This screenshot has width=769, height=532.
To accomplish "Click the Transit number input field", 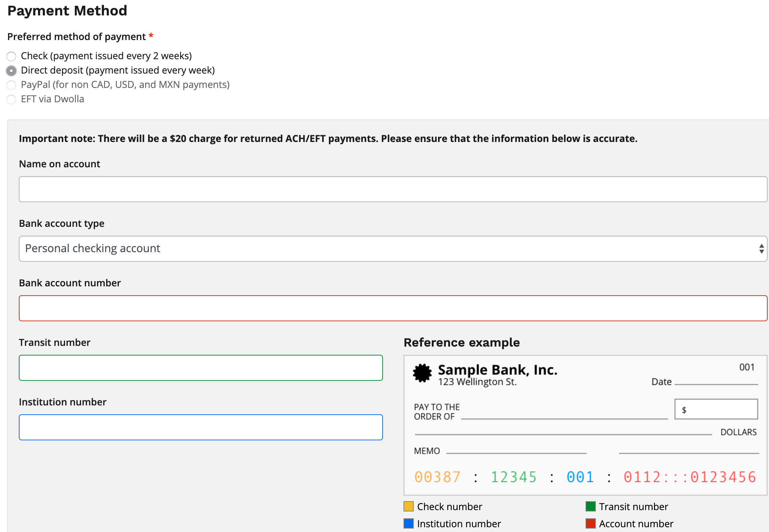I will (x=201, y=368).
